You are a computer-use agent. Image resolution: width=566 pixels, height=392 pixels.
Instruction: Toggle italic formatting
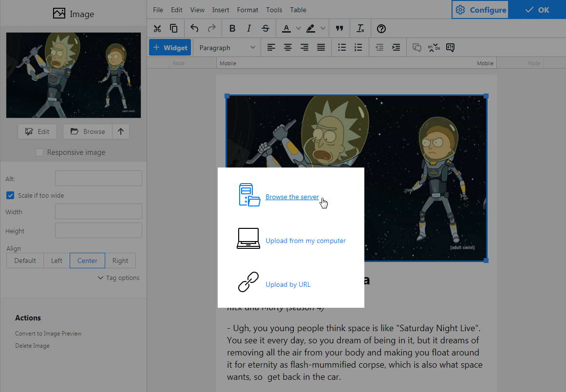249,29
